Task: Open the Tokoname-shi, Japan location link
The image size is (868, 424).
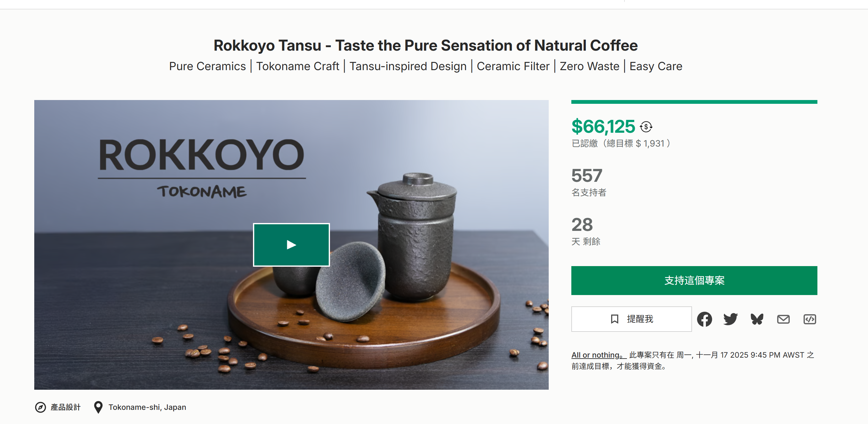Action: [147, 407]
